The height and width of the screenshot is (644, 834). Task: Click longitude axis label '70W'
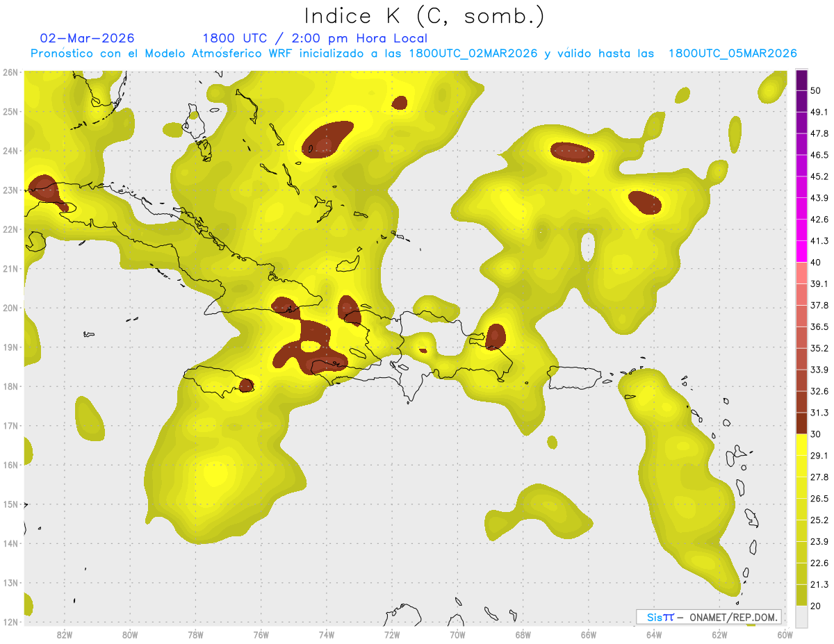pyautogui.click(x=457, y=634)
